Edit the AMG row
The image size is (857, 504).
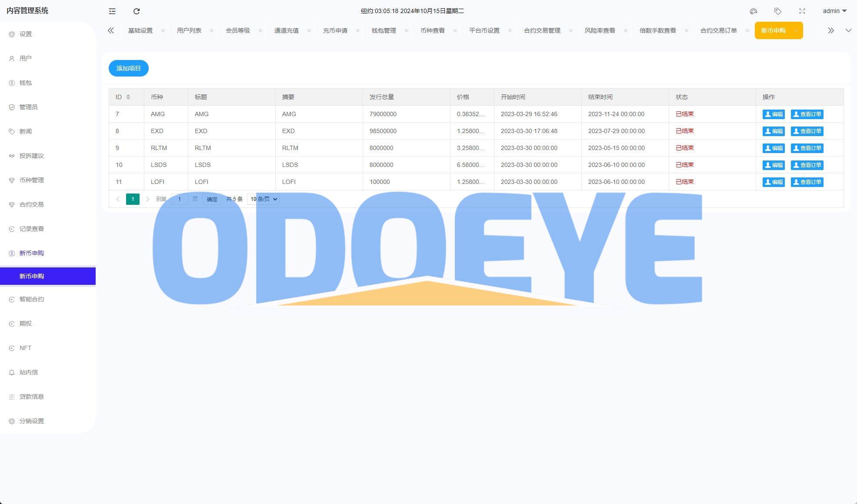774,114
